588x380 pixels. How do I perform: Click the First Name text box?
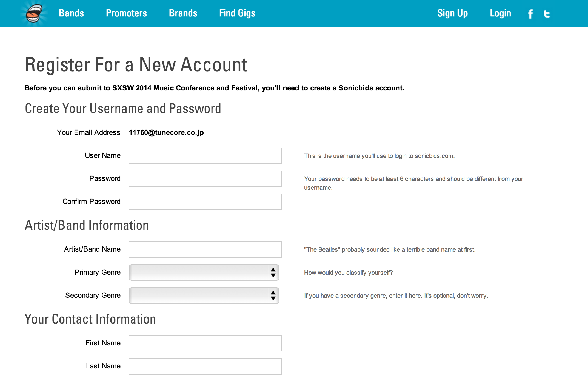pyautogui.click(x=205, y=343)
